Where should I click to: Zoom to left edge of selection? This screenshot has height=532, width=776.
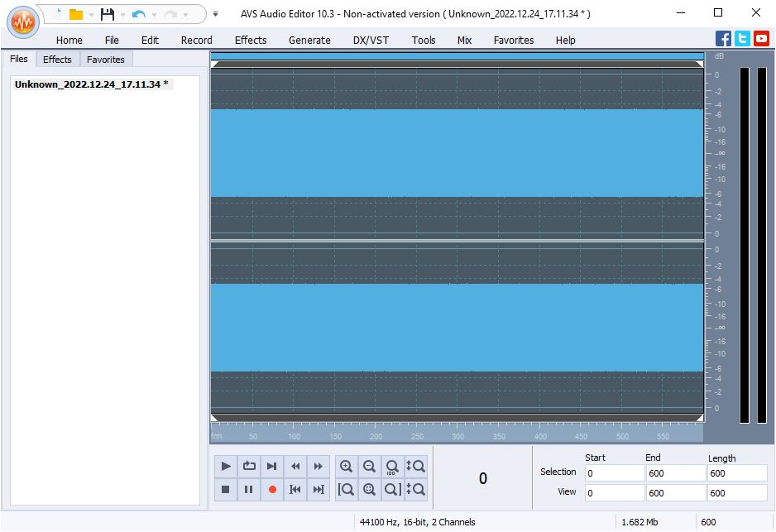click(x=346, y=490)
